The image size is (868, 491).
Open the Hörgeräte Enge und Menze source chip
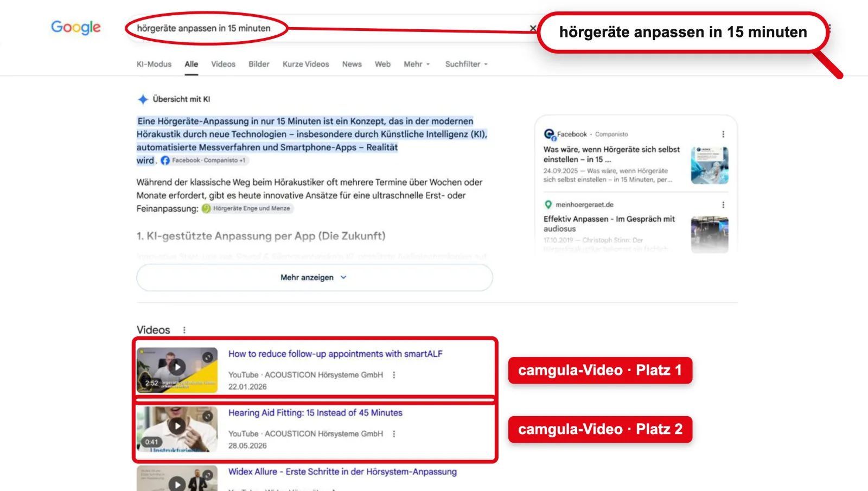[247, 208]
